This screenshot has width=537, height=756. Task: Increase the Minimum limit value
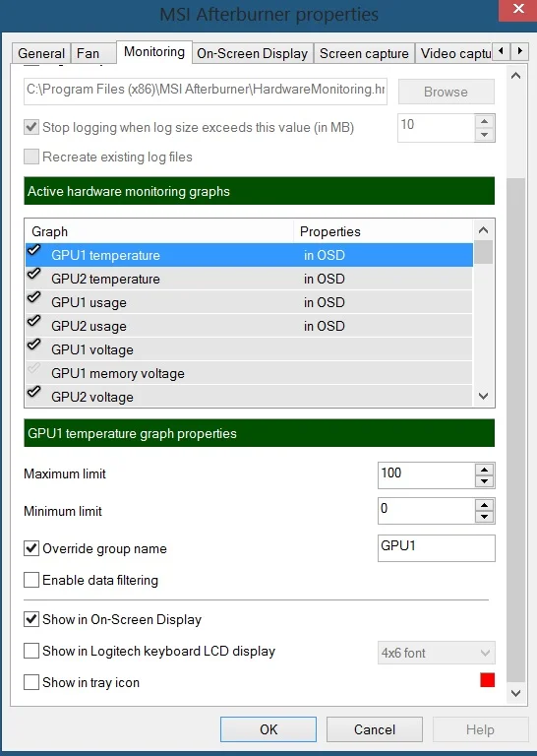tap(485, 505)
